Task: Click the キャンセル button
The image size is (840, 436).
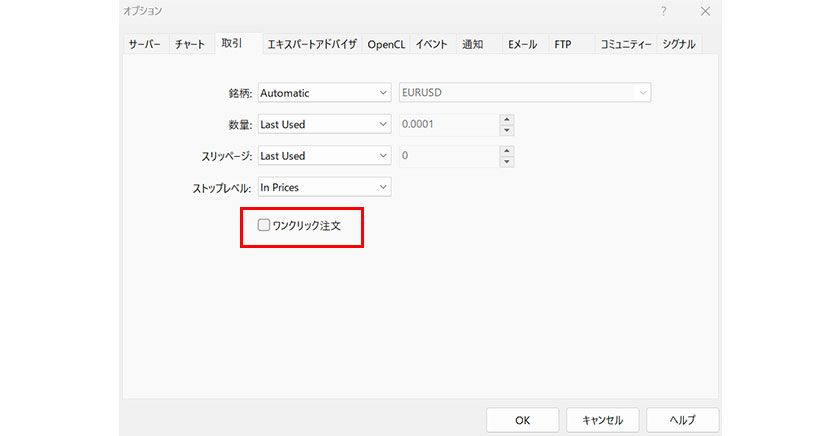Action: (x=602, y=420)
